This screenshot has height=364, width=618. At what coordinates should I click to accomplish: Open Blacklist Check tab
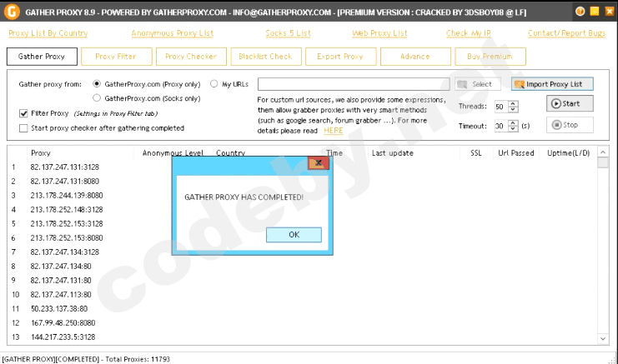(x=266, y=57)
